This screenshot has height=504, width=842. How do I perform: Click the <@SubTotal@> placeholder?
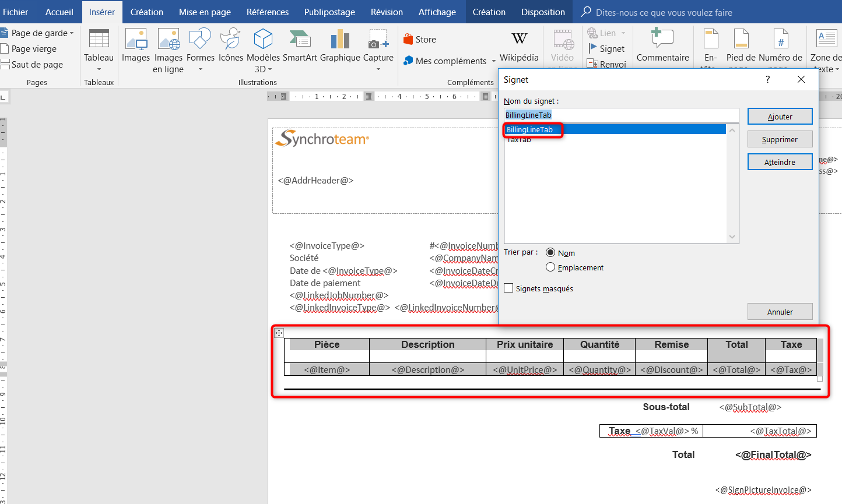pos(750,407)
